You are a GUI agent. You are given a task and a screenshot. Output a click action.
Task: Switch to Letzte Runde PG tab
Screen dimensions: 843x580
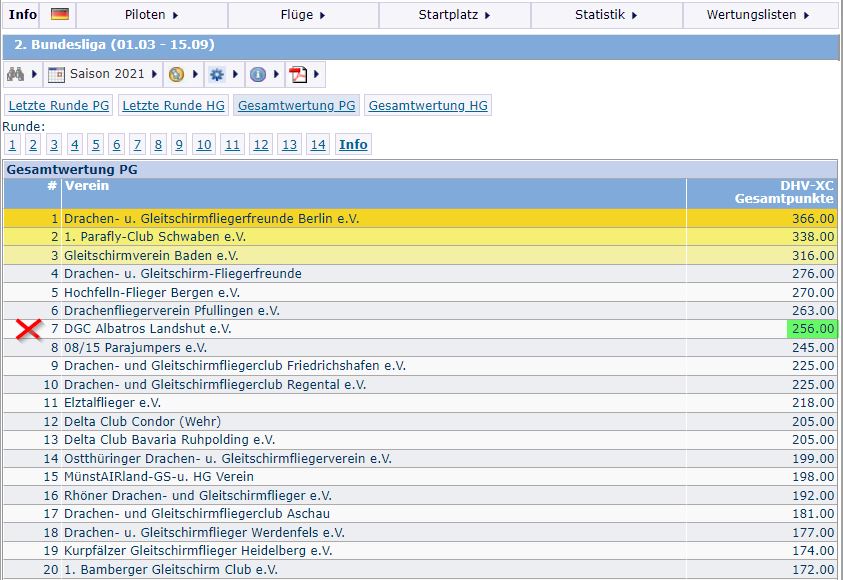[x=59, y=105]
